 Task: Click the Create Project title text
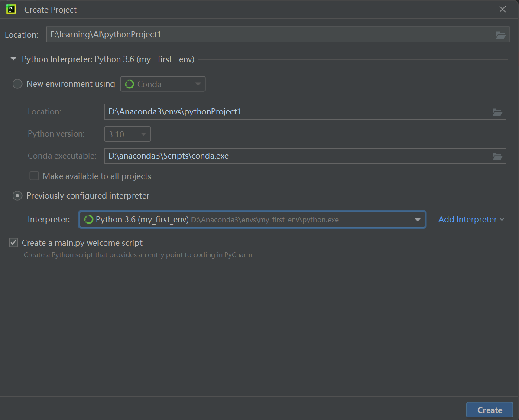point(50,10)
